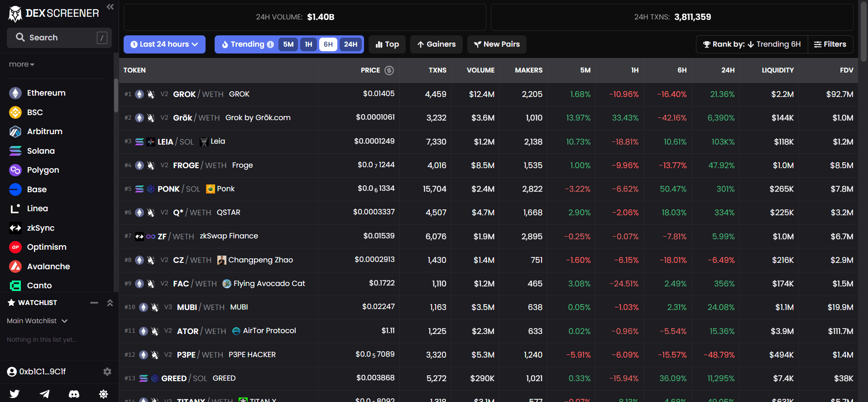The image size is (868, 402).
Task: Sort by the VOLUME column header
Action: pos(480,70)
